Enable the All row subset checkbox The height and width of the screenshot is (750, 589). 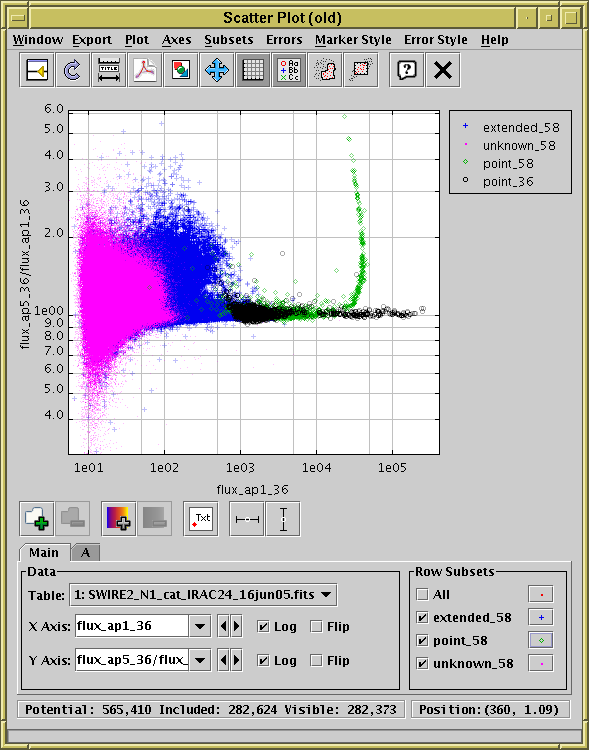[x=422, y=595]
